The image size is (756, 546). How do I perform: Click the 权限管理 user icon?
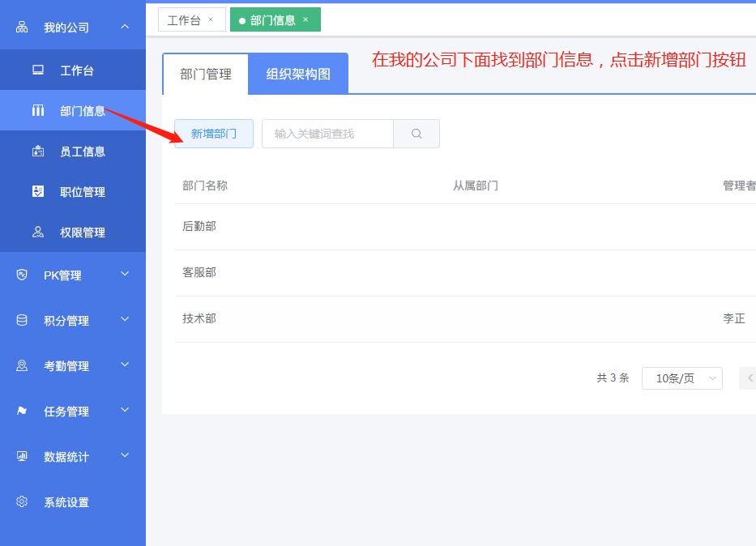(x=38, y=232)
